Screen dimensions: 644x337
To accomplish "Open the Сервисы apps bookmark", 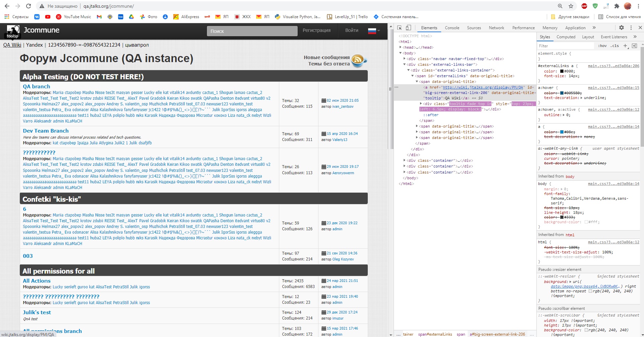I will 16,17.
